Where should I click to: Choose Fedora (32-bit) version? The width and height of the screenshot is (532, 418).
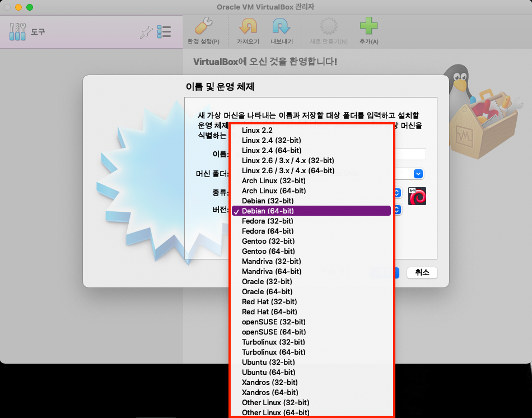311,221
